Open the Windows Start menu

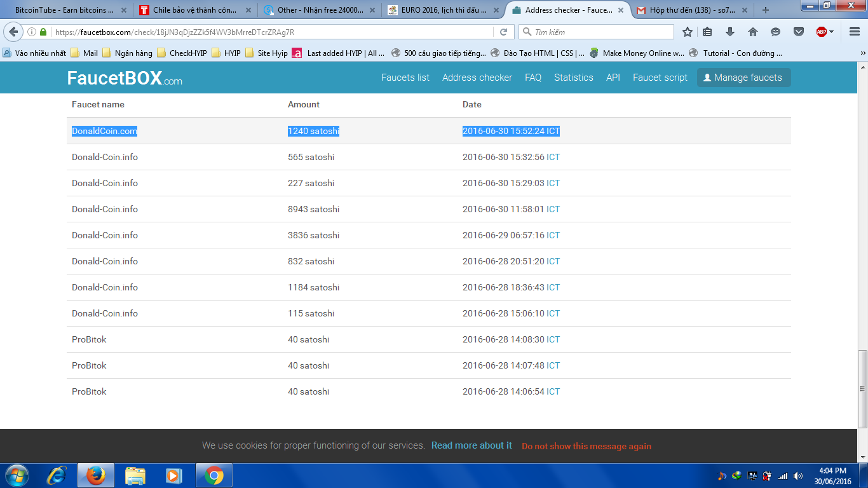point(17,475)
